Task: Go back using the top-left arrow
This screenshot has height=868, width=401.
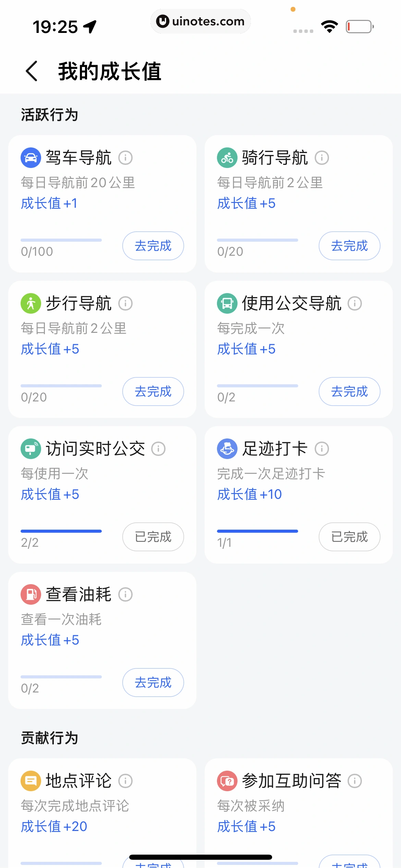Action: click(32, 71)
